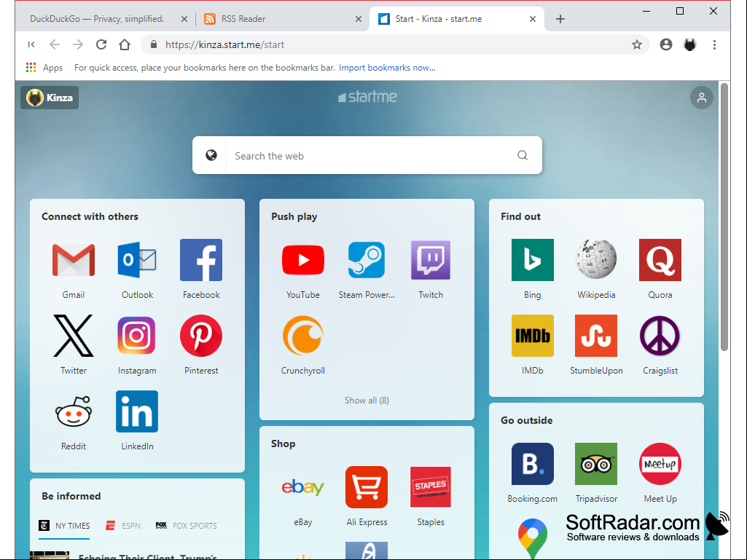Click the Shop widget title

[x=283, y=443]
